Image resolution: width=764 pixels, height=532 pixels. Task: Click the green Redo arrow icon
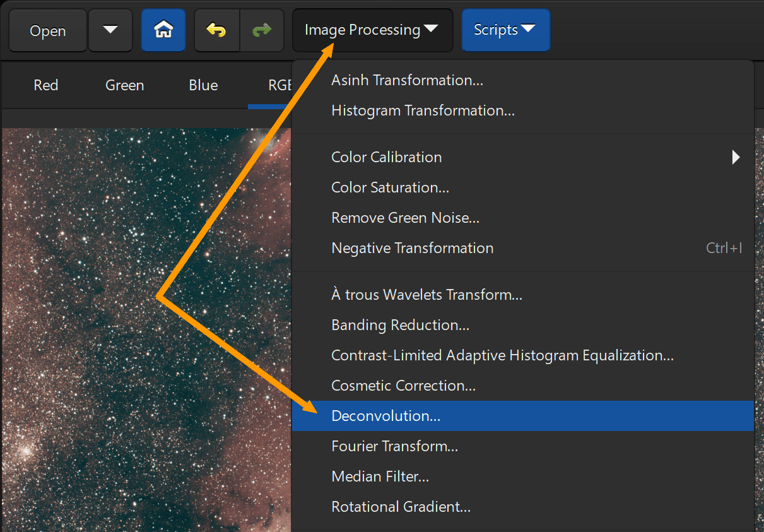(x=262, y=30)
